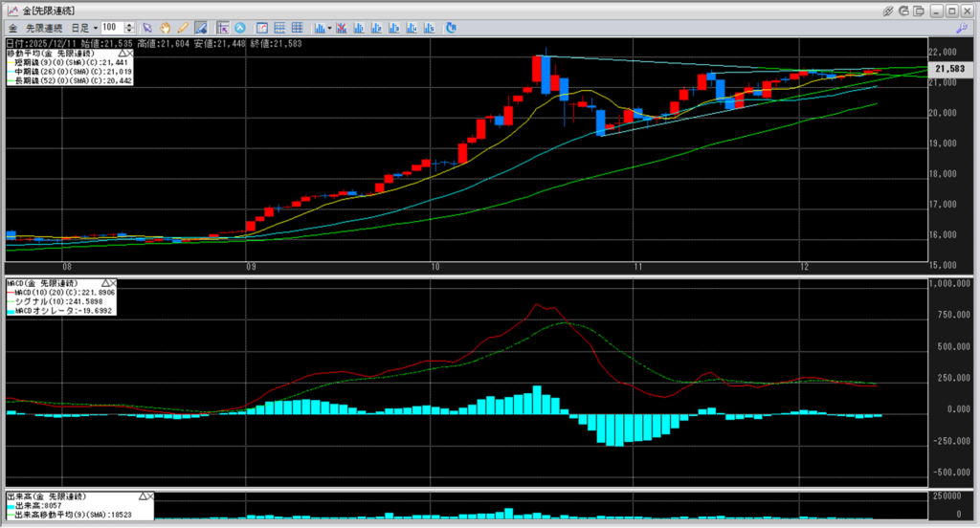Click the 金 commodity label in toolbar
Image resolution: width=980 pixels, height=528 pixels.
12,27
